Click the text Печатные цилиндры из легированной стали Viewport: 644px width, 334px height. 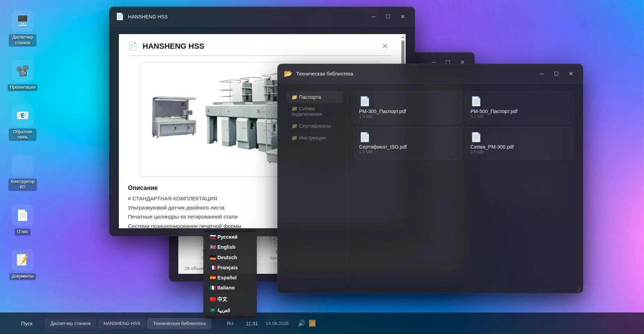pyautogui.click(x=183, y=217)
